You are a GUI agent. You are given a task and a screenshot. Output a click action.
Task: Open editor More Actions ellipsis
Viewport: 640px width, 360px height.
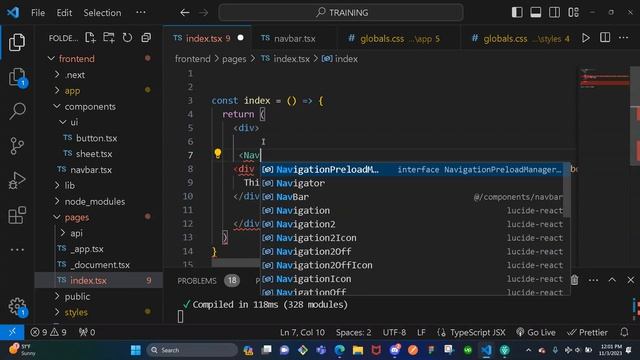(623, 38)
